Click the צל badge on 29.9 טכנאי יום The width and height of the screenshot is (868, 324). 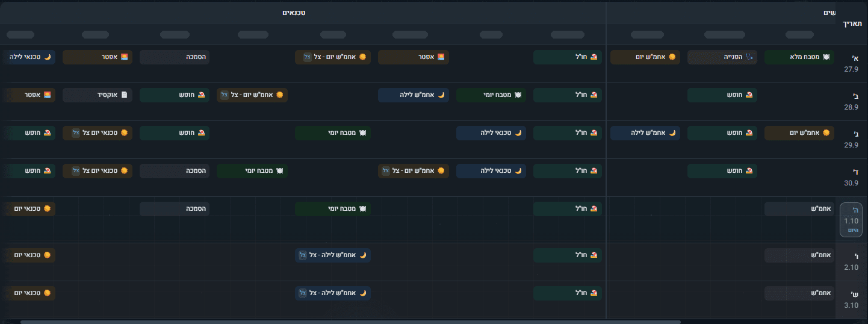pos(76,133)
